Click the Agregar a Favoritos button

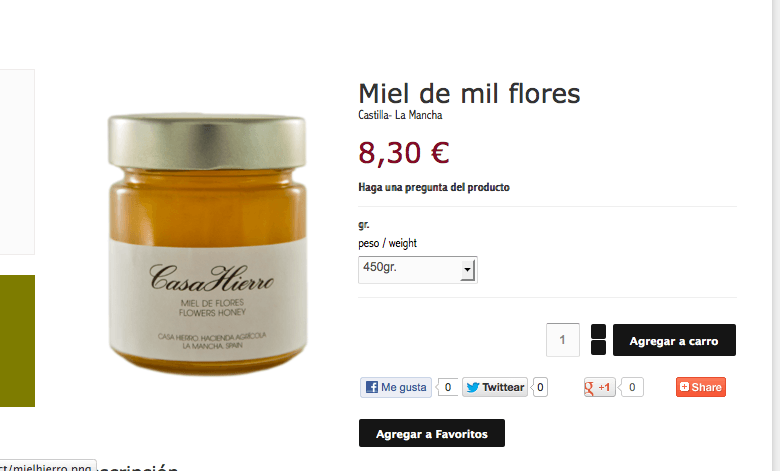point(432,433)
